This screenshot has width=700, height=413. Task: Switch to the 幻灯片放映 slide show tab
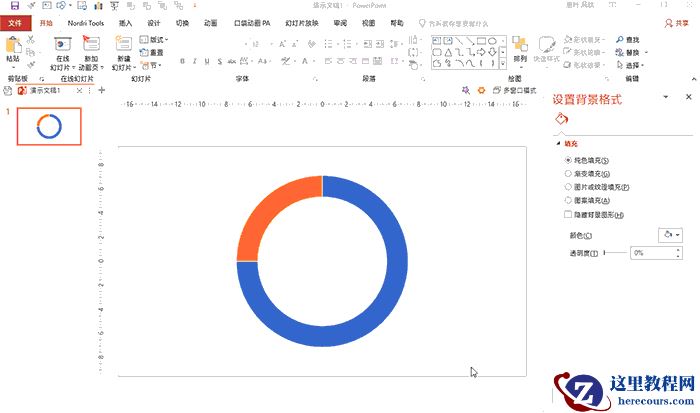(302, 23)
